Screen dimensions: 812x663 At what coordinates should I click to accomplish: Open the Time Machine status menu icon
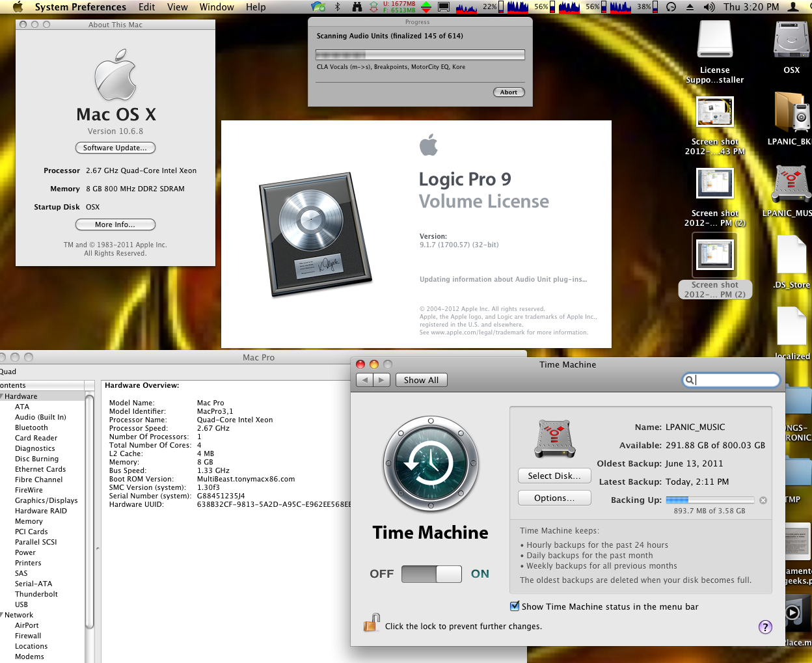coord(671,7)
